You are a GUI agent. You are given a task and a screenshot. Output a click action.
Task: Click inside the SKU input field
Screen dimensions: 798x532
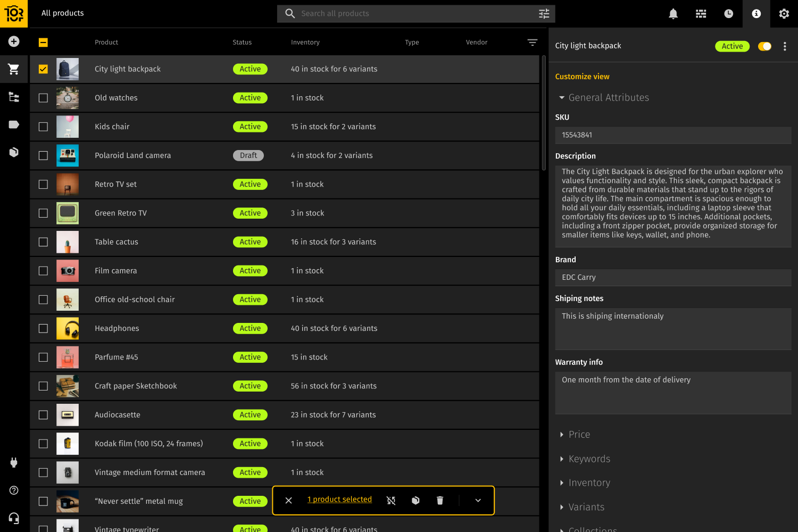[x=673, y=135]
